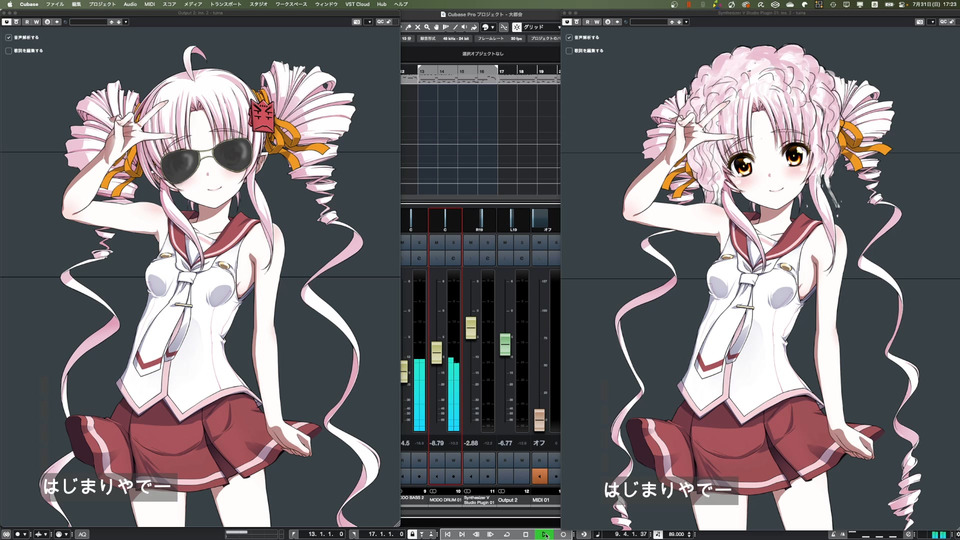Select the Mute tool next to Zoom
The height and width of the screenshot is (540, 960).
click(x=436, y=27)
